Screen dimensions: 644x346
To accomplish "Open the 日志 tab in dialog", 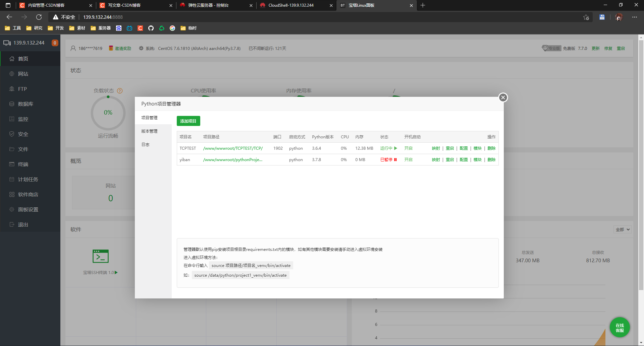I will click(146, 144).
